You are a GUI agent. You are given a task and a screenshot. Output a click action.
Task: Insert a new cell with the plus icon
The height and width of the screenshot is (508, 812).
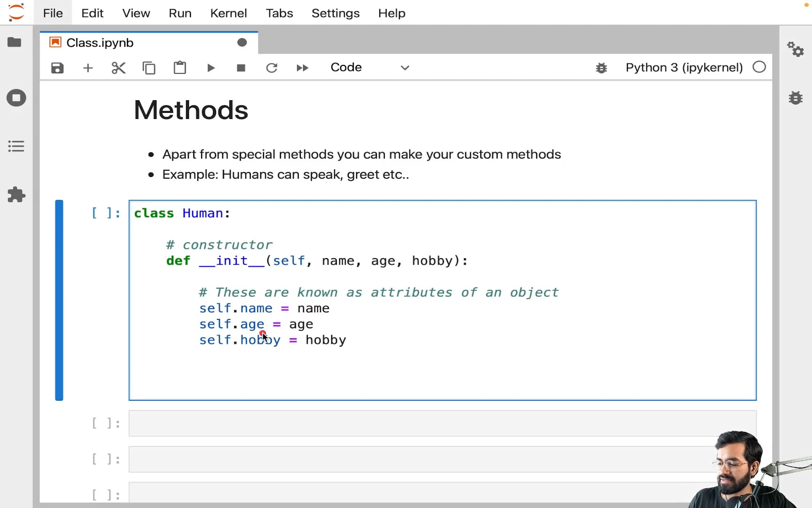coord(88,68)
